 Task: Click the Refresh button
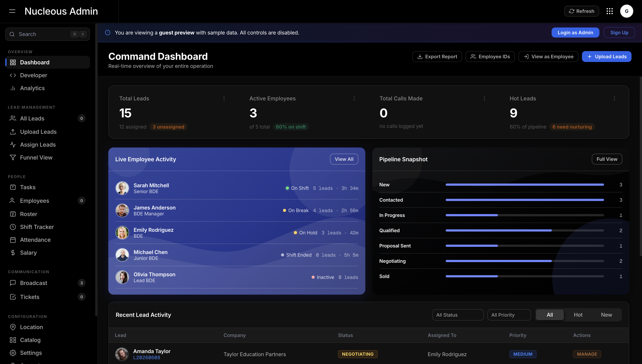(x=582, y=11)
